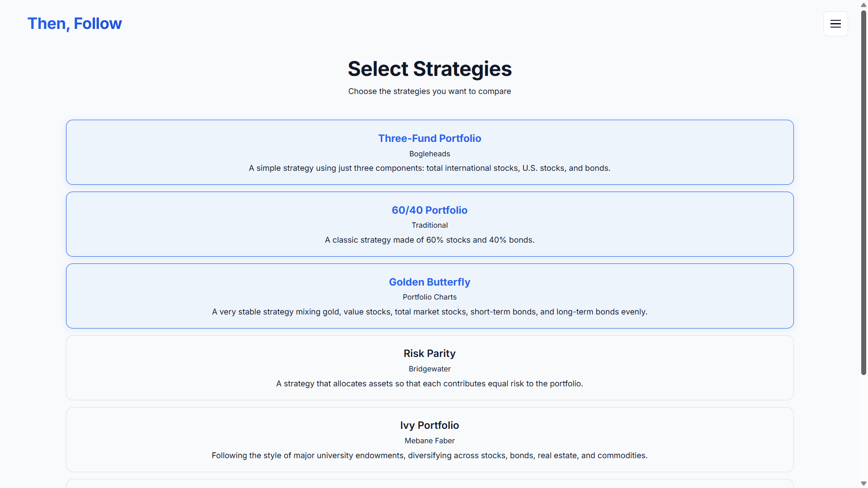Viewport: 868px width, 488px height.
Task: Click the scrollbar up arrow
Action: [863, 5]
